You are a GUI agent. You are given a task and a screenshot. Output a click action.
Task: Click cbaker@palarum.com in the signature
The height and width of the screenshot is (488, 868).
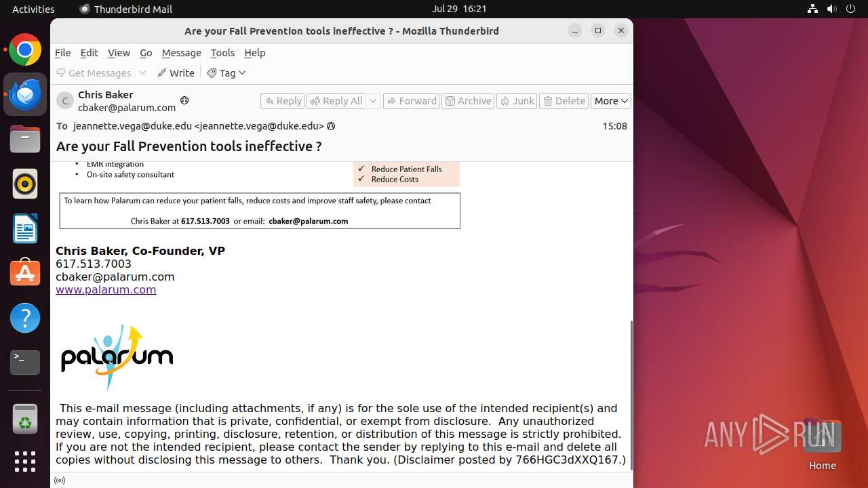tap(115, 277)
